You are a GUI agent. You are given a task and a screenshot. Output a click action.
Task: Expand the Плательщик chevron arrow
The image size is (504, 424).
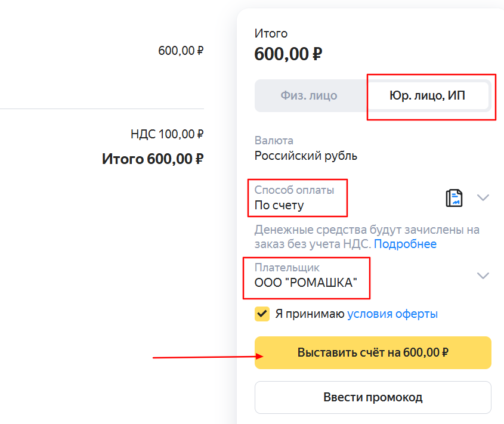pos(483,276)
